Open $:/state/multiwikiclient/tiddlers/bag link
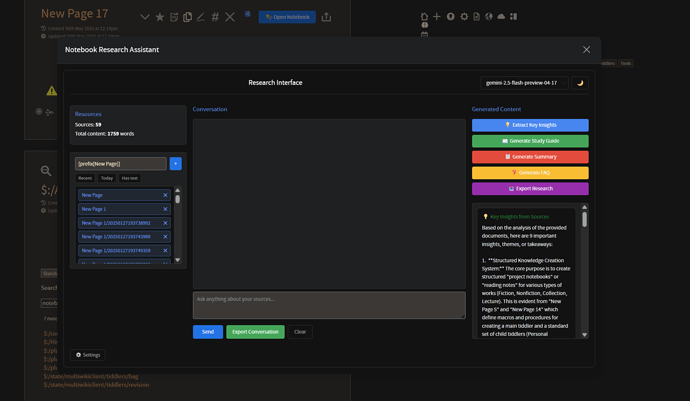 point(91,376)
